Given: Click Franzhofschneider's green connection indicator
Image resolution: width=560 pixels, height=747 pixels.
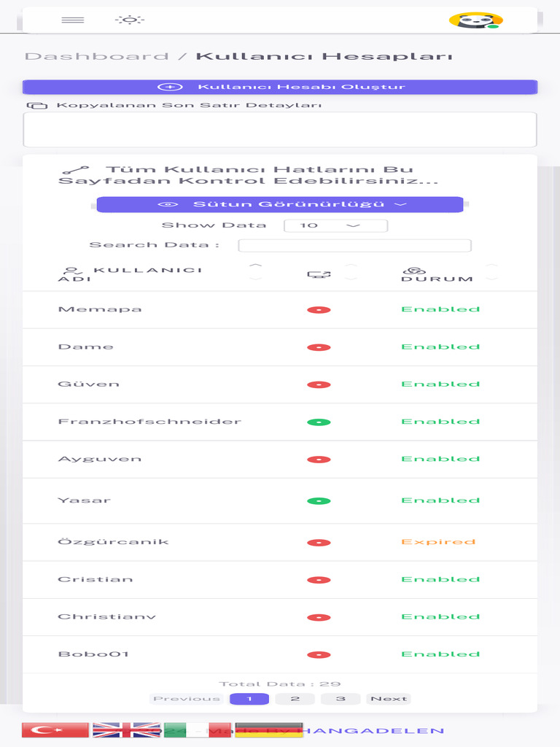Looking at the screenshot, I should coord(319,422).
